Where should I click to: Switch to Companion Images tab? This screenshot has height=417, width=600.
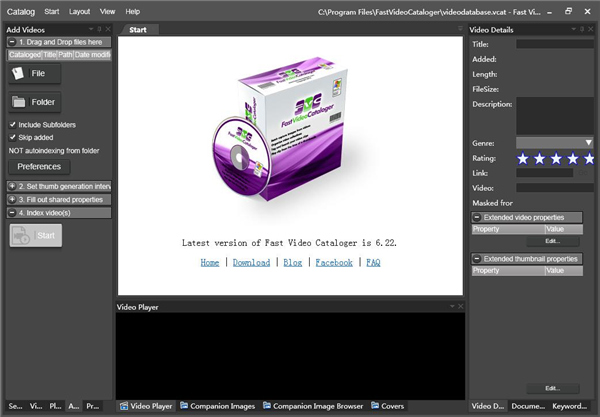[218, 406]
